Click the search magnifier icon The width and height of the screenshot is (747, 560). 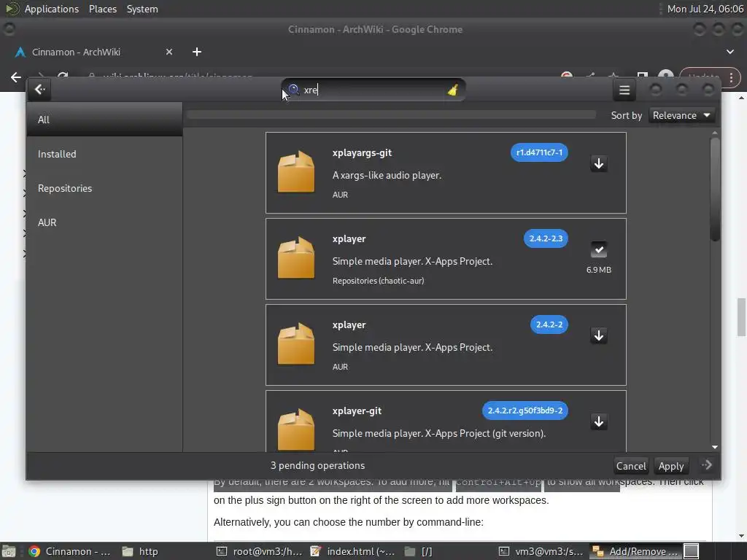click(x=293, y=90)
